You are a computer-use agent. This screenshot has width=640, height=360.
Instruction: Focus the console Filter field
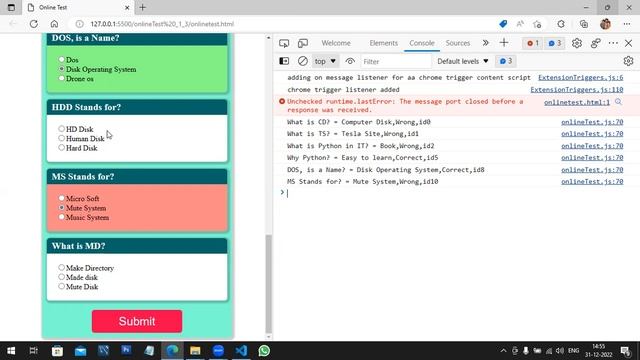pos(396,62)
